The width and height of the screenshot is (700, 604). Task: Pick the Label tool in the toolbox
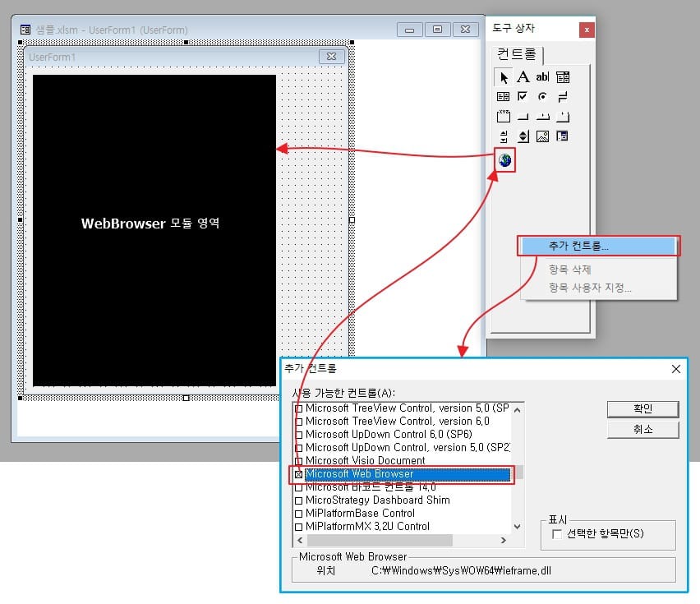tap(523, 77)
